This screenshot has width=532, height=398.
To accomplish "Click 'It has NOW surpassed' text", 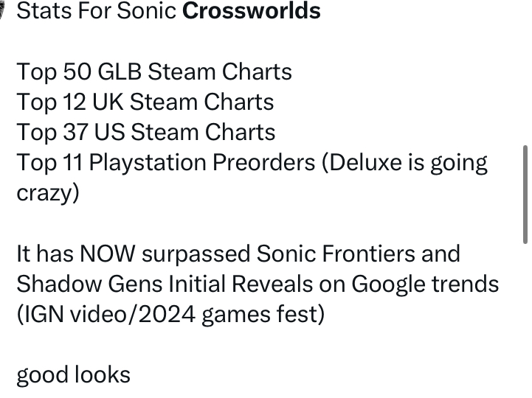I will point(134,254).
